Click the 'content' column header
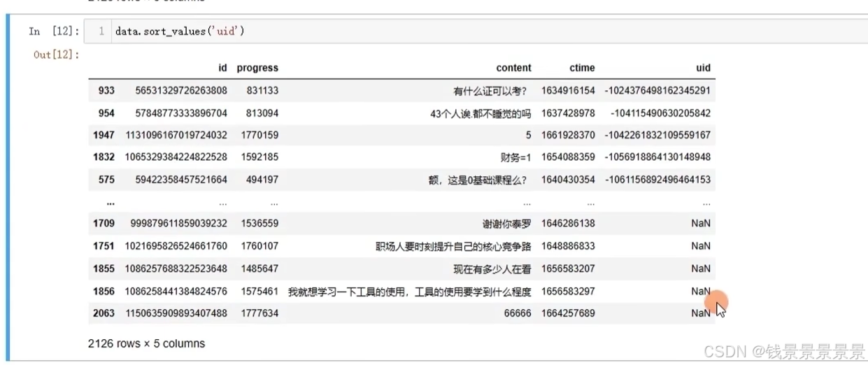 [x=513, y=68]
